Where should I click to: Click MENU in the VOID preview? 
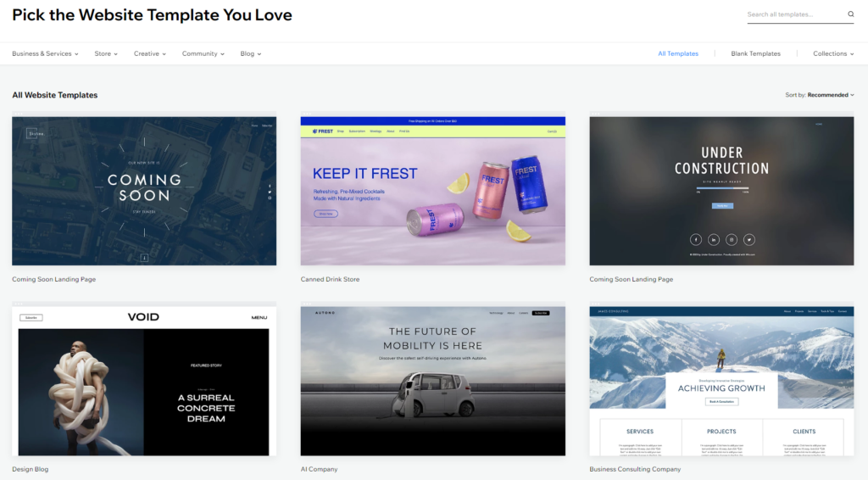click(x=259, y=317)
